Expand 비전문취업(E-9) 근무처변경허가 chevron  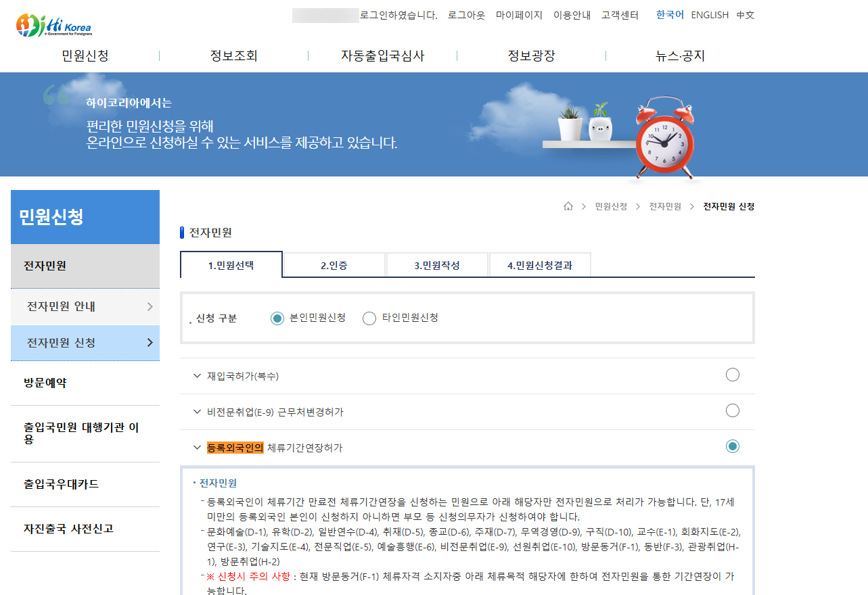click(x=197, y=412)
